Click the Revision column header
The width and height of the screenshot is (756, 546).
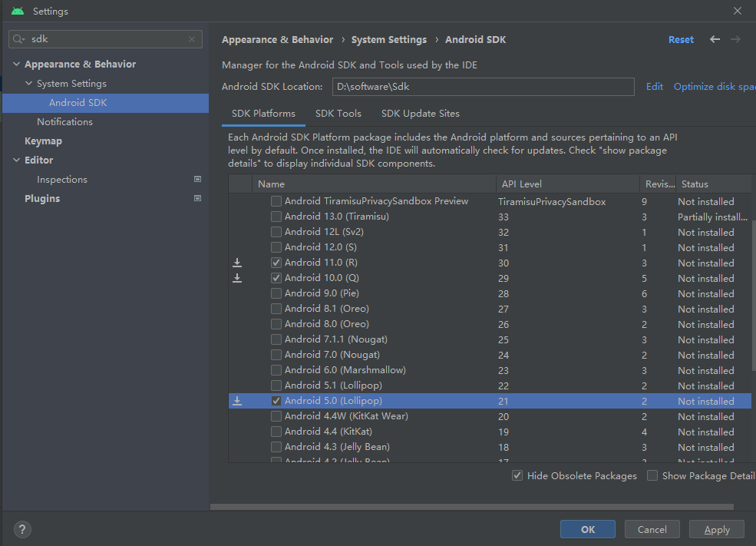[x=658, y=184]
